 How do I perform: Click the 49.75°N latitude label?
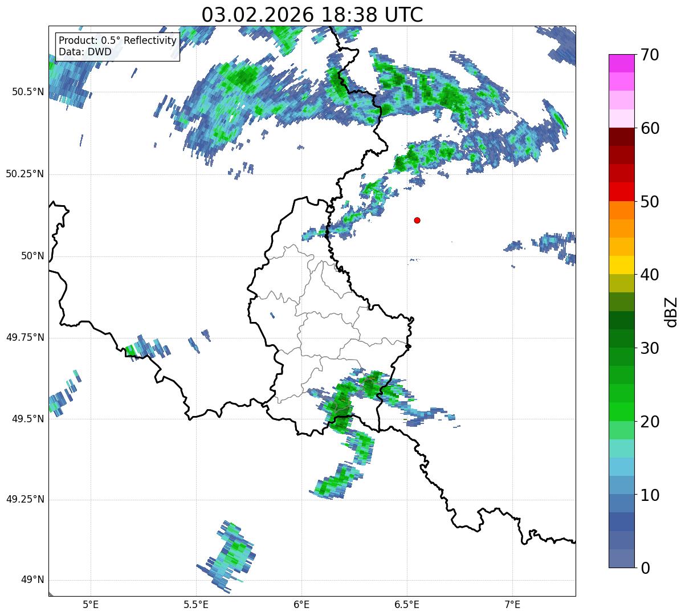tap(25, 337)
